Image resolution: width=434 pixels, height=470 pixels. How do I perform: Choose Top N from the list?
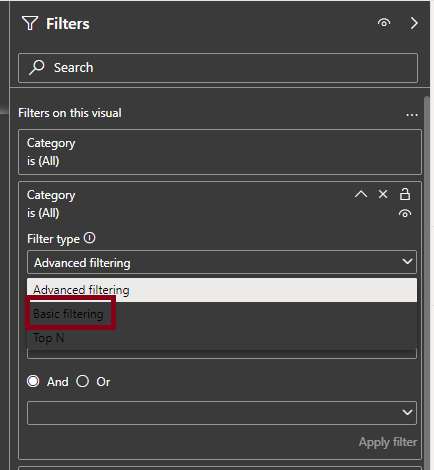(x=222, y=338)
